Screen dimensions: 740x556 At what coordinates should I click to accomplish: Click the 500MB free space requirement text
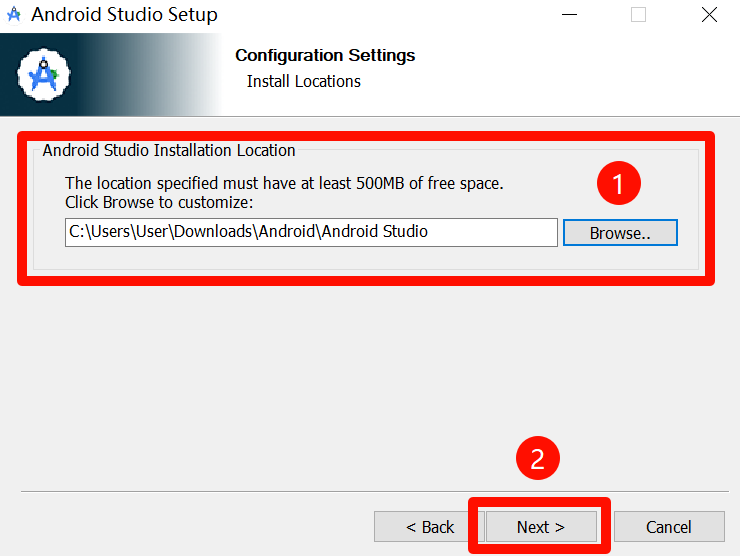coord(284,183)
